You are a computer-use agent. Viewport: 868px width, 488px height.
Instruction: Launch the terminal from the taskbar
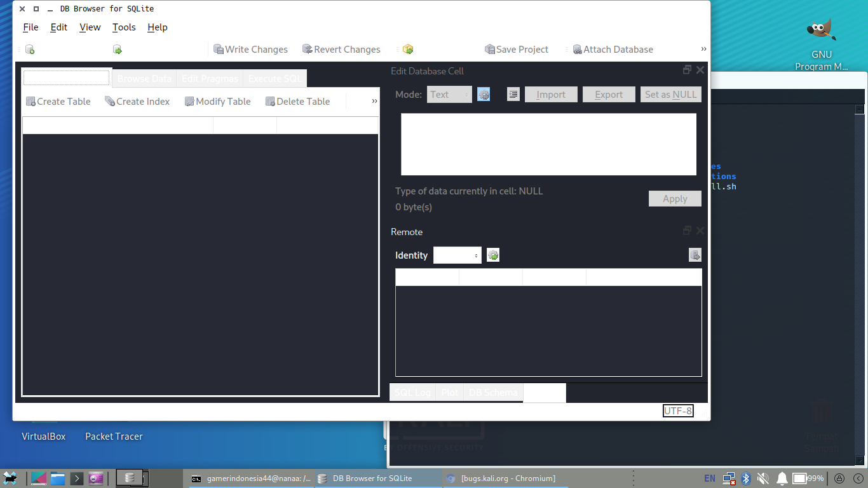point(77,478)
